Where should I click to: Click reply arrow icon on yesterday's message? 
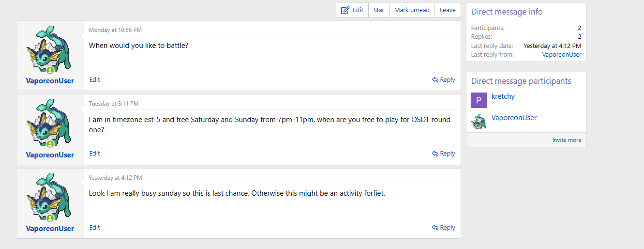435,228
